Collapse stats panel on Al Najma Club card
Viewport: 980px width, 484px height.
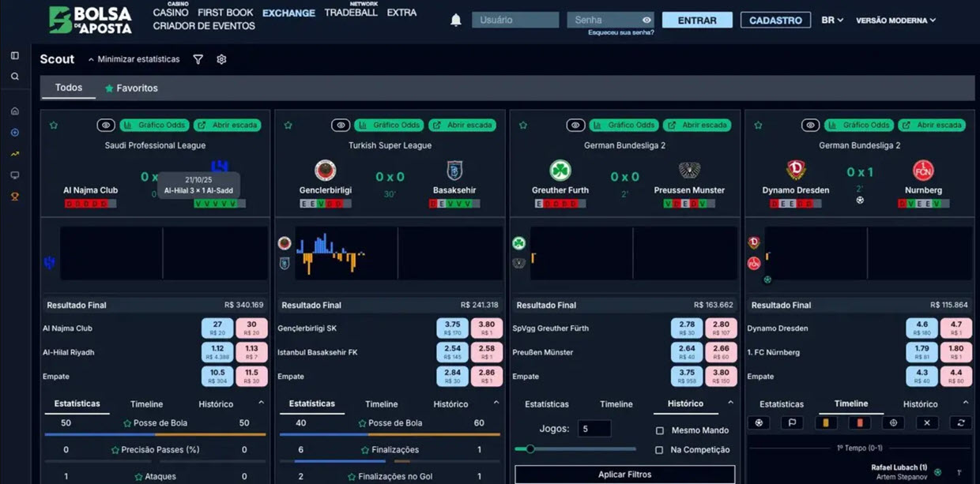point(262,403)
